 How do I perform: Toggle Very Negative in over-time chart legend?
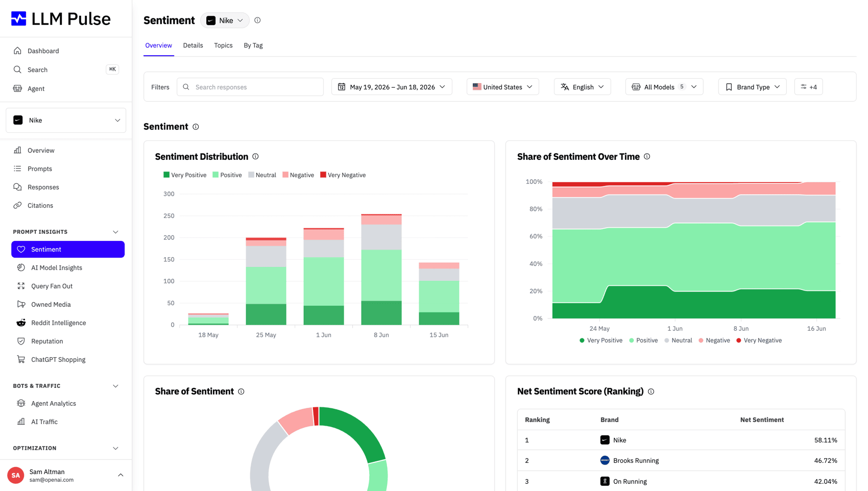[759, 340]
